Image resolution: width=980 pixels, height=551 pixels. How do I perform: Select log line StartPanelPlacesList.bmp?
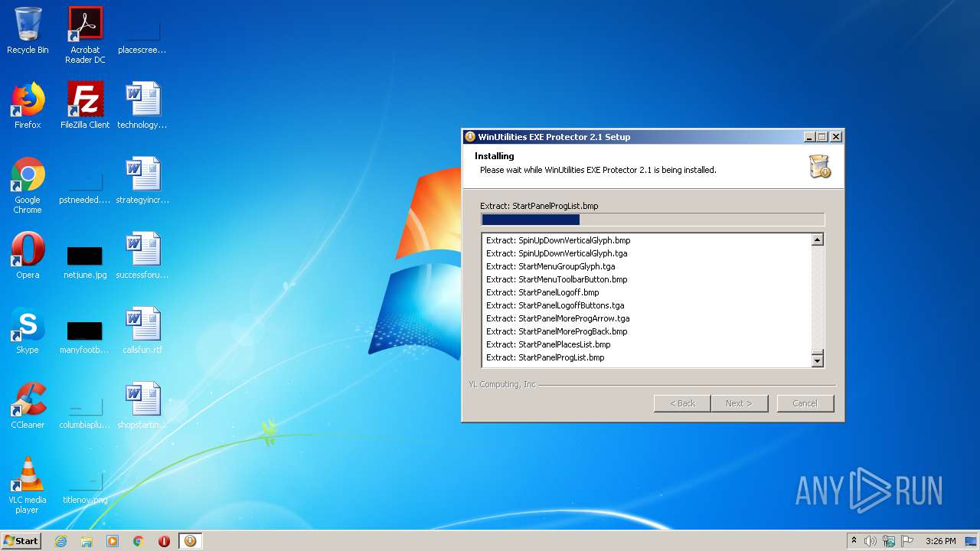click(x=548, y=344)
